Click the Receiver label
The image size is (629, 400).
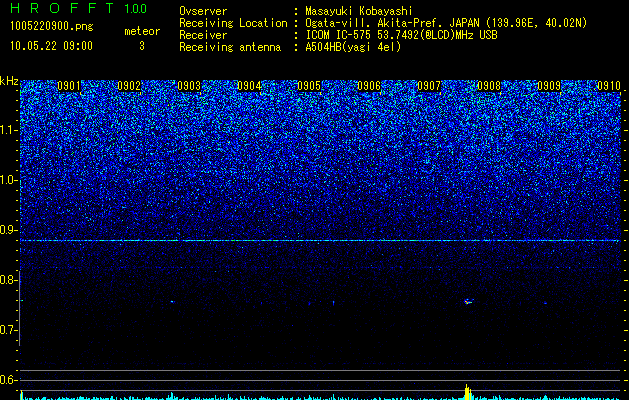pyautogui.click(x=203, y=35)
